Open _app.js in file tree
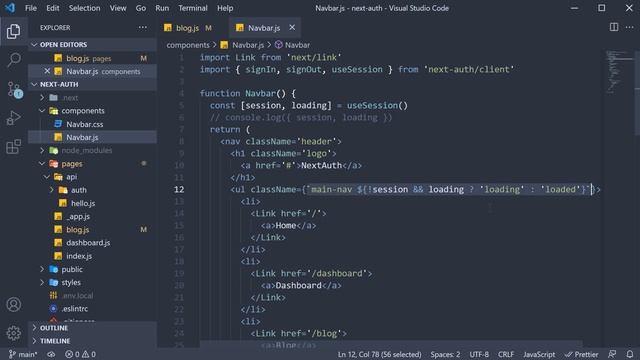Viewport: 640px width, 360px height. (92, 216)
